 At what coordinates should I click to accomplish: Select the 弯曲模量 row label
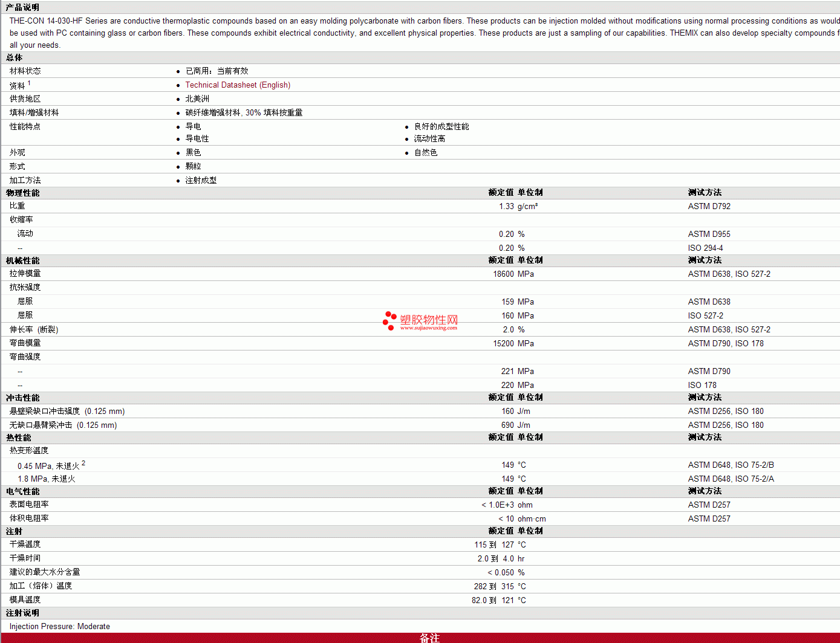(x=25, y=343)
